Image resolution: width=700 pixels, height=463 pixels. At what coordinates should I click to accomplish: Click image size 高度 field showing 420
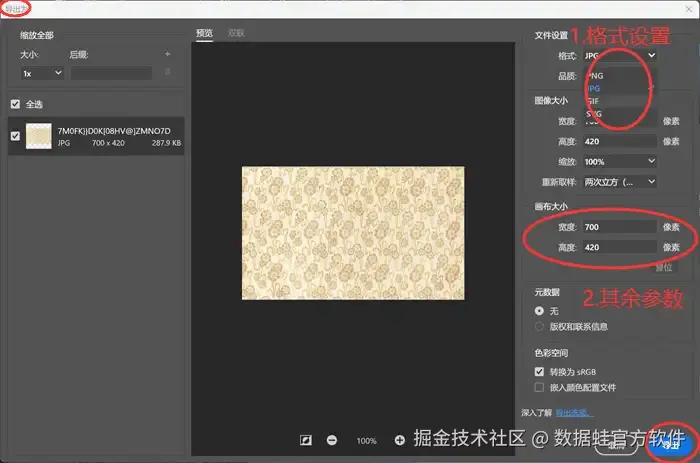coord(620,142)
